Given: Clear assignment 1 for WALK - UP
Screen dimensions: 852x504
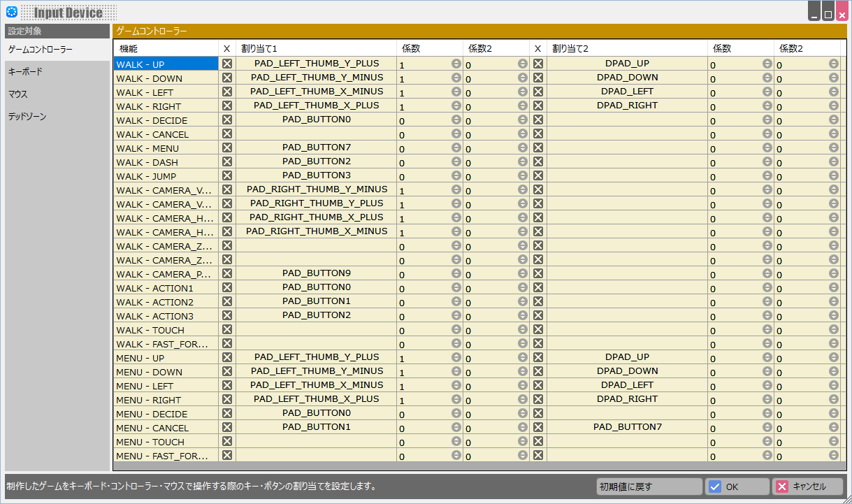Looking at the screenshot, I should click(x=227, y=64).
